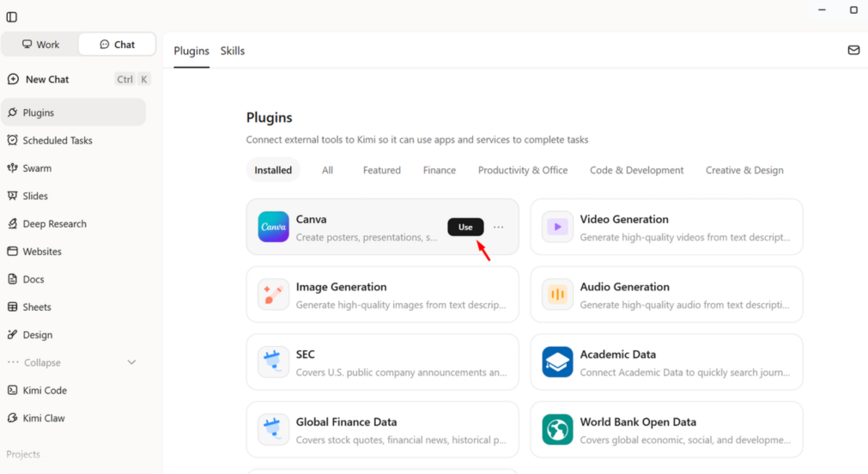The height and width of the screenshot is (474, 868).
Task: Click the Global Finance Data plug icon
Action: tap(274, 429)
